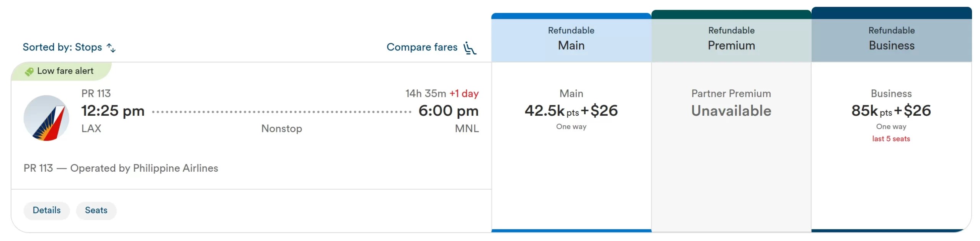Screen dimensions: 980x241
Task: Click the last 5 seats notice
Action: 891,139
